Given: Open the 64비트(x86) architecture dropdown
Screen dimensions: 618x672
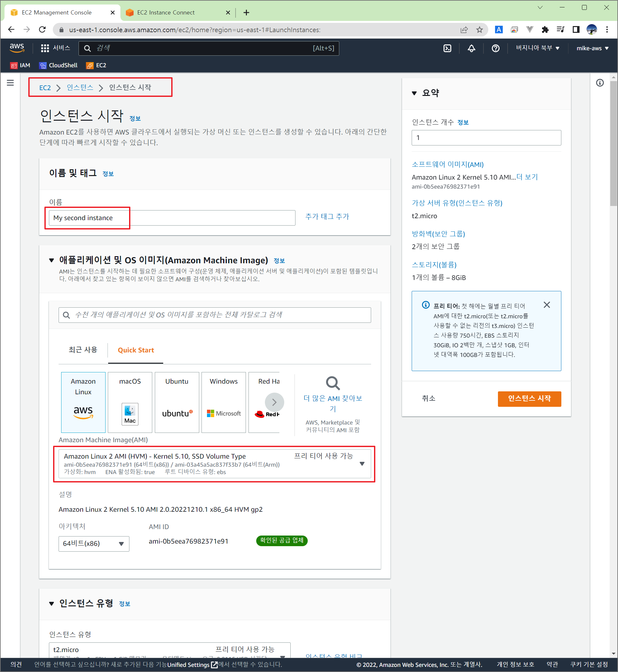Looking at the screenshot, I should tap(94, 544).
